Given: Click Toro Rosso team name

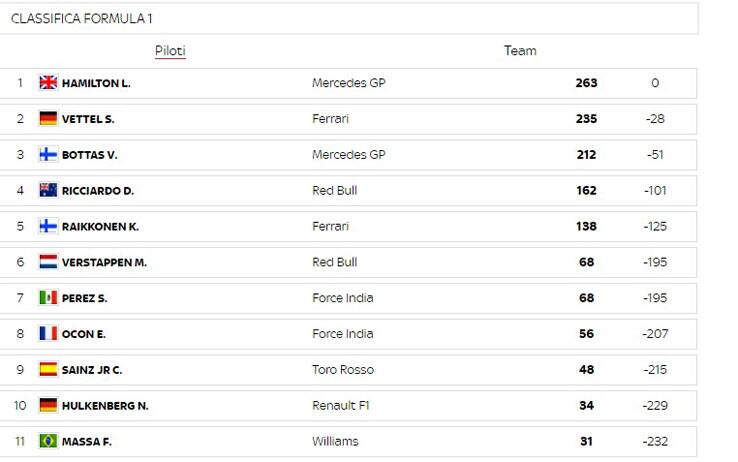Looking at the screenshot, I should pos(343,370).
